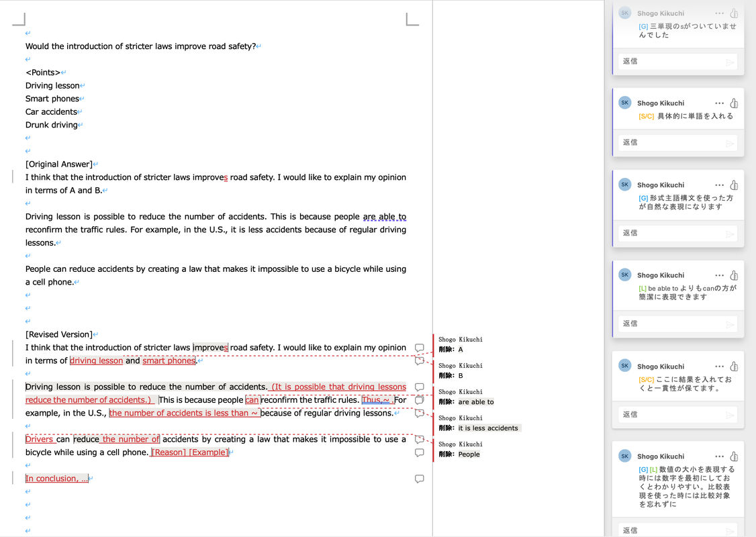The height and width of the screenshot is (537, 756).
Task: Click inserted text 'driving lesson' in revised version
Action: pos(97,360)
